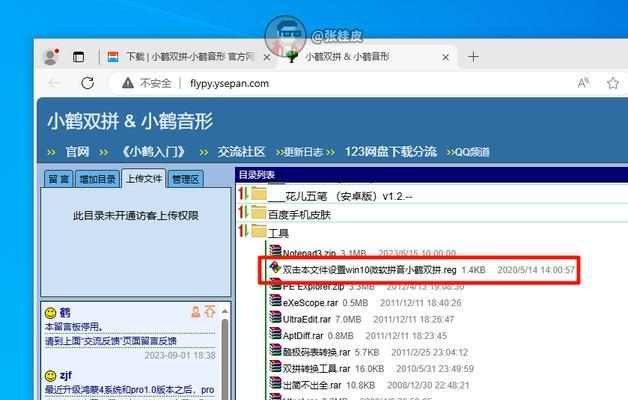Open the 交流社区 link
Screen dimensions: 628x400
coord(241,152)
